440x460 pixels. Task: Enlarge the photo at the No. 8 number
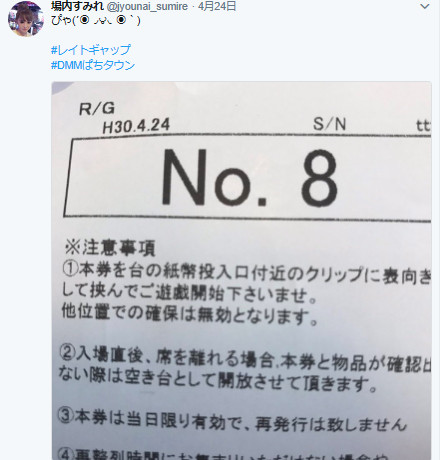(249, 177)
